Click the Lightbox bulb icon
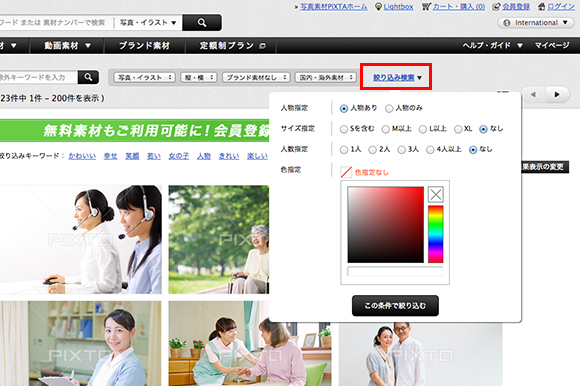The height and width of the screenshot is (386, 580). pyautogui.click(x=378, y=7)
